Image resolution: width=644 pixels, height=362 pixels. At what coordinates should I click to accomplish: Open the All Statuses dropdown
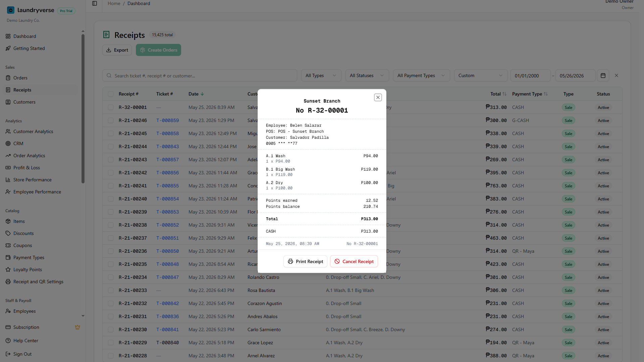pyautogui.click(x=367, y=75)
